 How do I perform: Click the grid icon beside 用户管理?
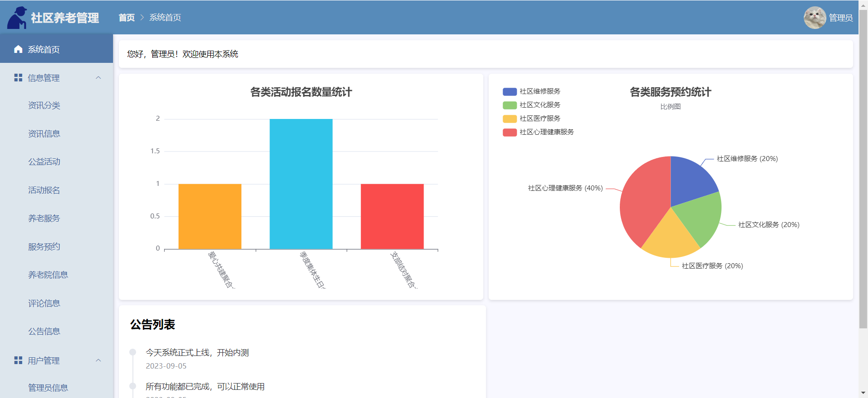pos(18,360)
